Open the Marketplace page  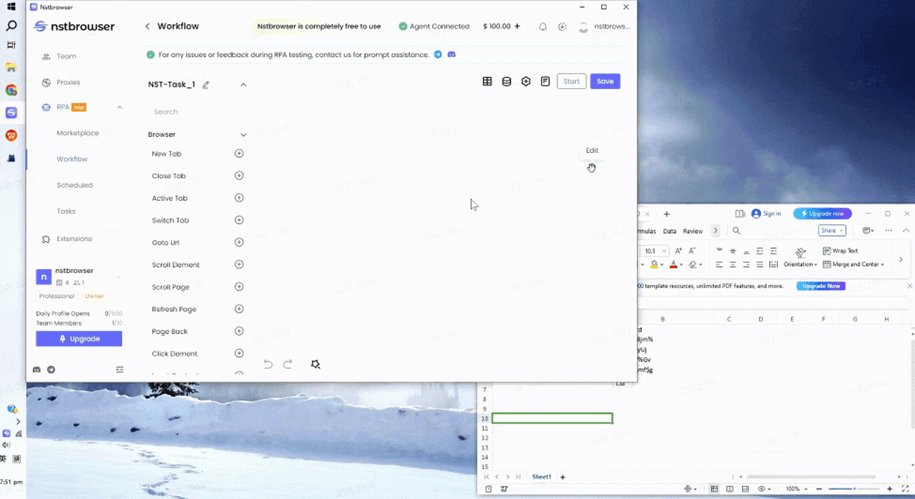click(78, 133)
